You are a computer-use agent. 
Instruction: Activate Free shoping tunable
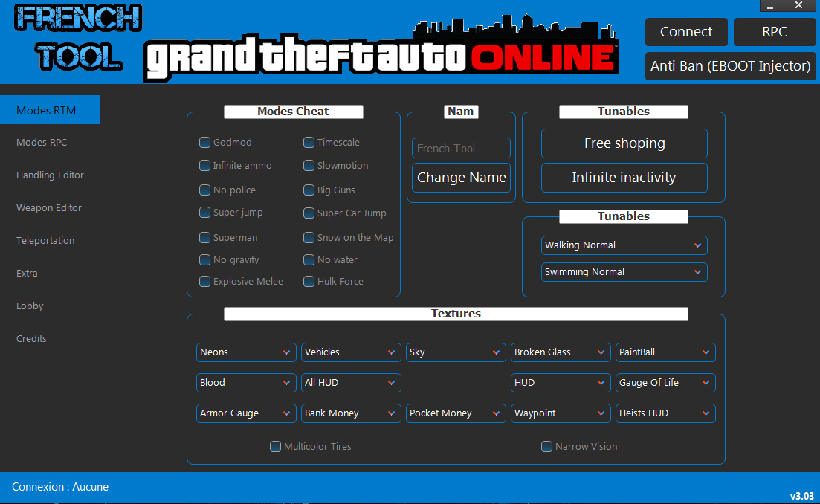624,143
